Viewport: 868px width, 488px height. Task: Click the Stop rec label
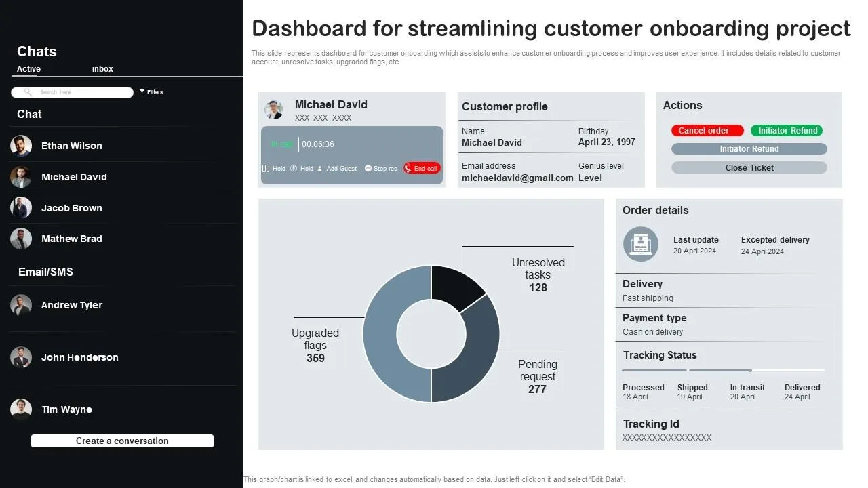click(385, 169)
